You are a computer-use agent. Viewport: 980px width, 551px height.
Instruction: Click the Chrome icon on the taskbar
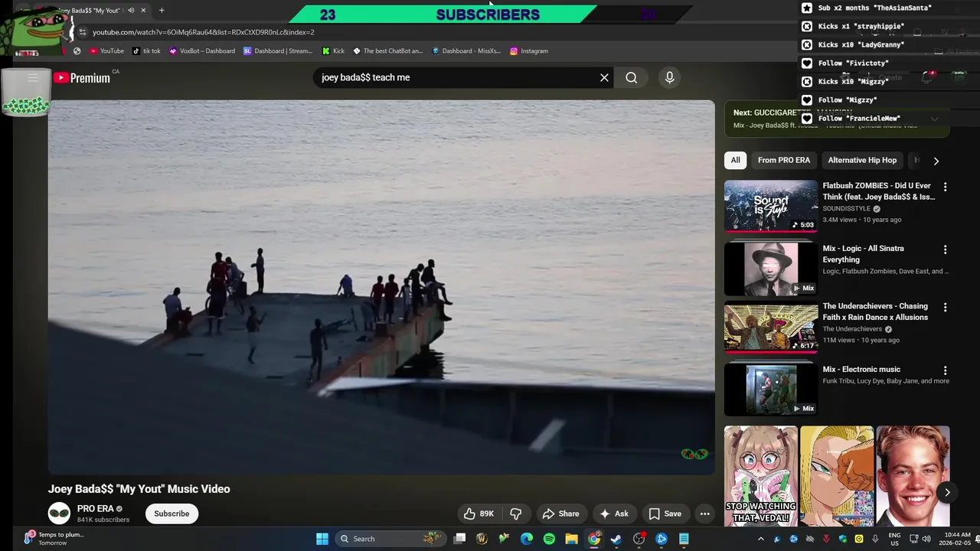tap(594, 539)
